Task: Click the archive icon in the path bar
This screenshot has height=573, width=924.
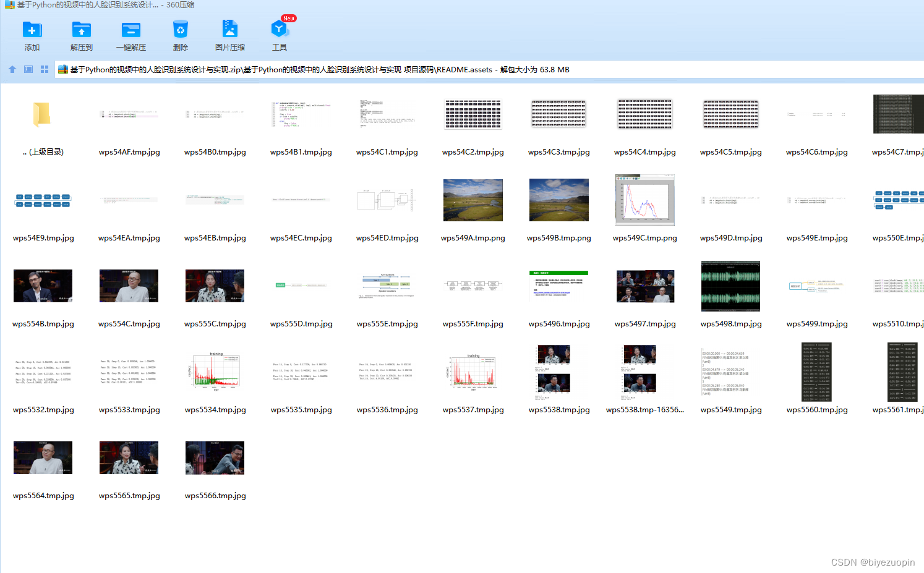Action: click(x=62, y=70)
